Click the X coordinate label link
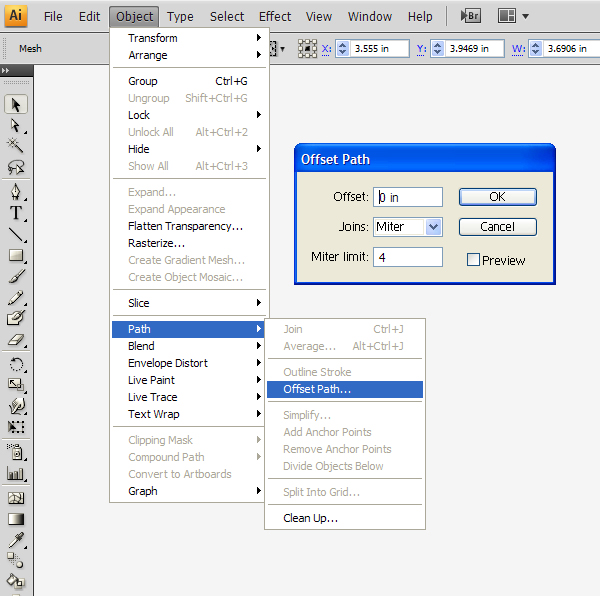Screen dimensions: 600x596 [326, 49]
